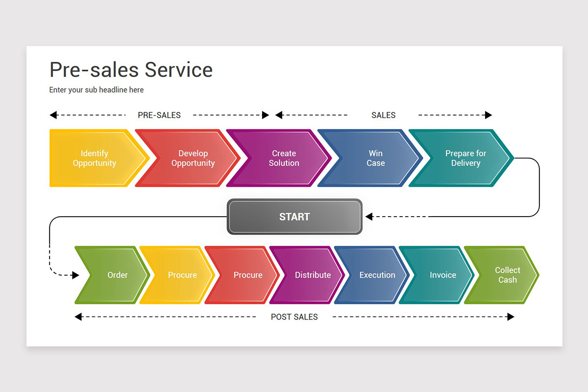Select the green Order chevron
Screen dimensions: 588x392
[x=113, y=275]
